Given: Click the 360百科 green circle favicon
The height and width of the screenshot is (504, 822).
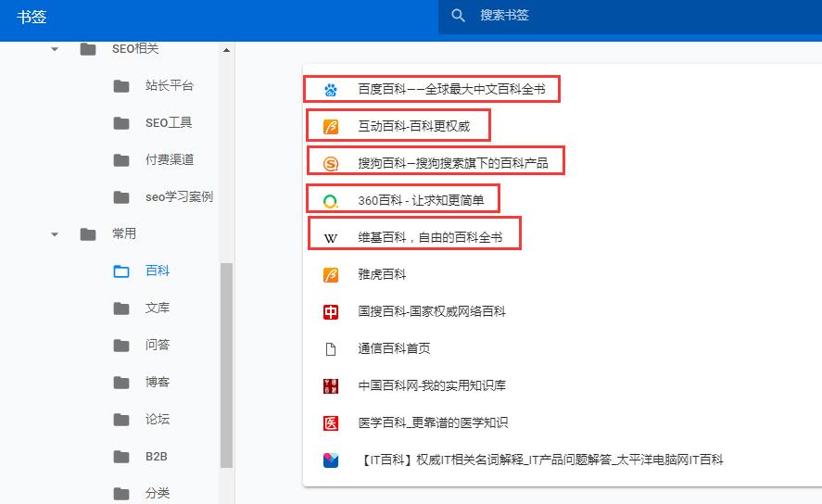Looking at the screenshot, I should 331,201.
